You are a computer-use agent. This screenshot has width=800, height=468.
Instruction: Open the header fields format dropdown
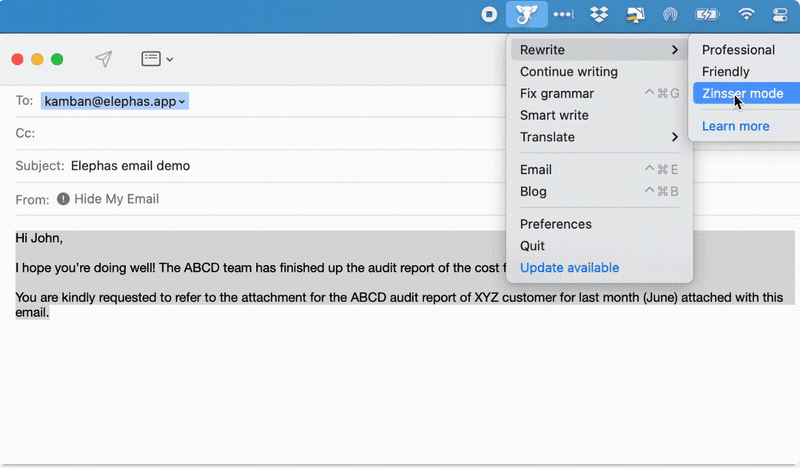(x=157, y=59)
